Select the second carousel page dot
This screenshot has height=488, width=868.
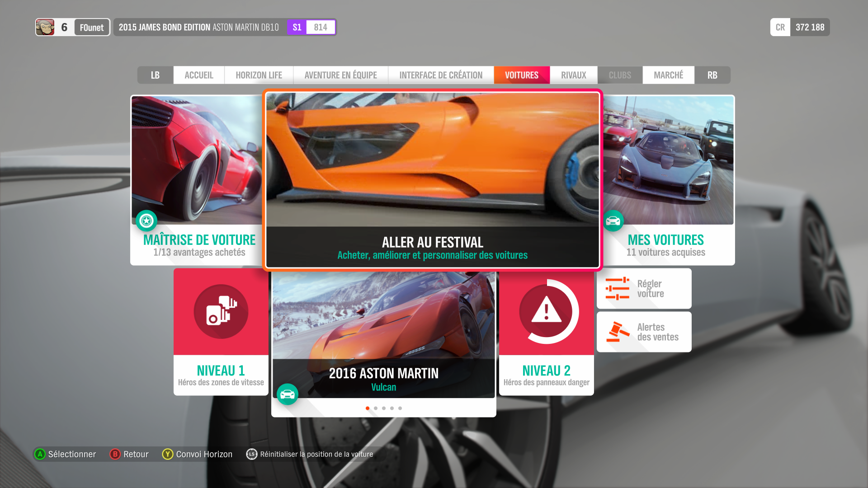pos(376,408)
